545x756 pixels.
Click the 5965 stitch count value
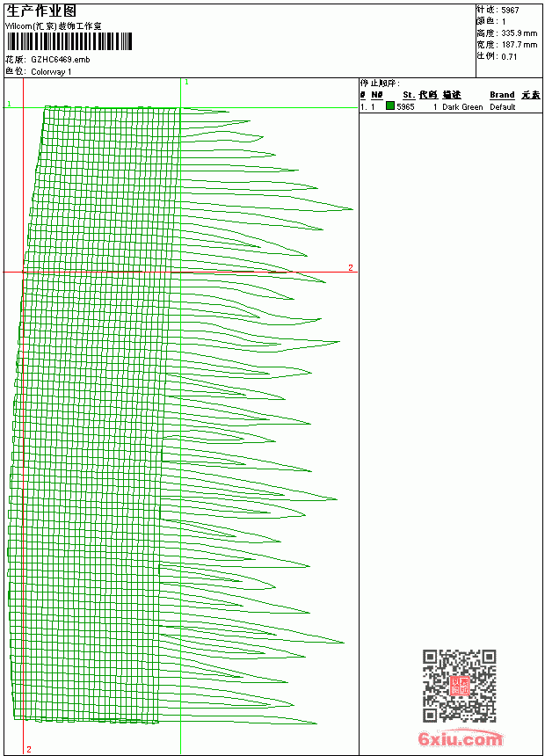click(405, 107)
